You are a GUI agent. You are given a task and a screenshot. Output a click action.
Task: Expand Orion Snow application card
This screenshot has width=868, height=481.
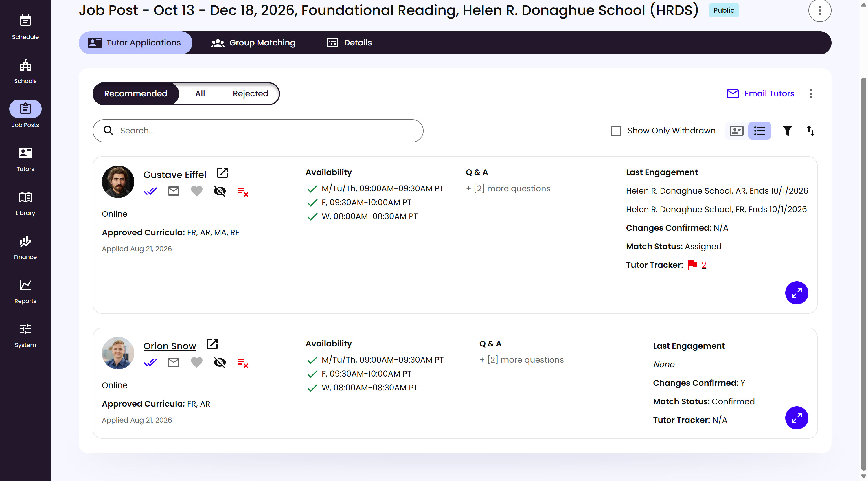coord(797,418)
